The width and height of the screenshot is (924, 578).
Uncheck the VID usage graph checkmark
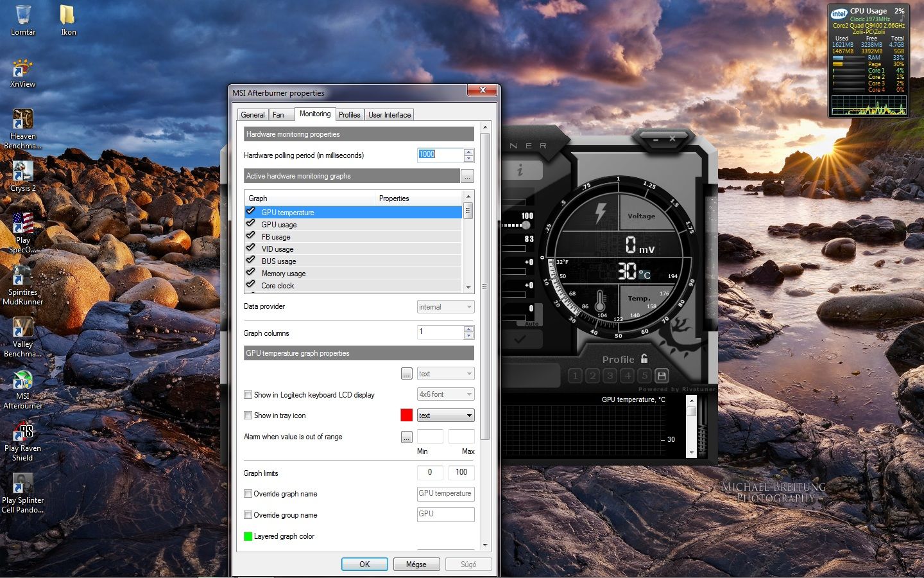(251, 248)
